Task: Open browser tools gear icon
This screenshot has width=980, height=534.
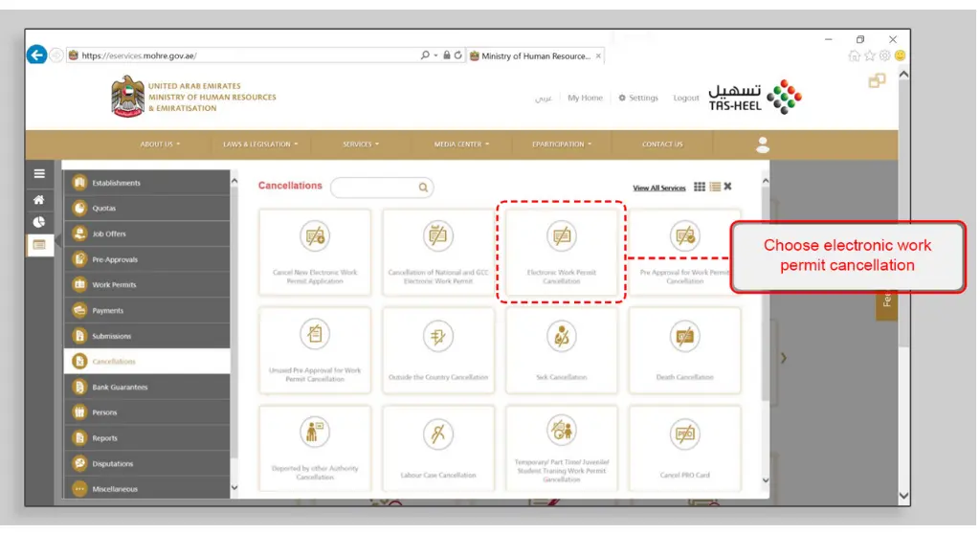Action: coord(884,56)
